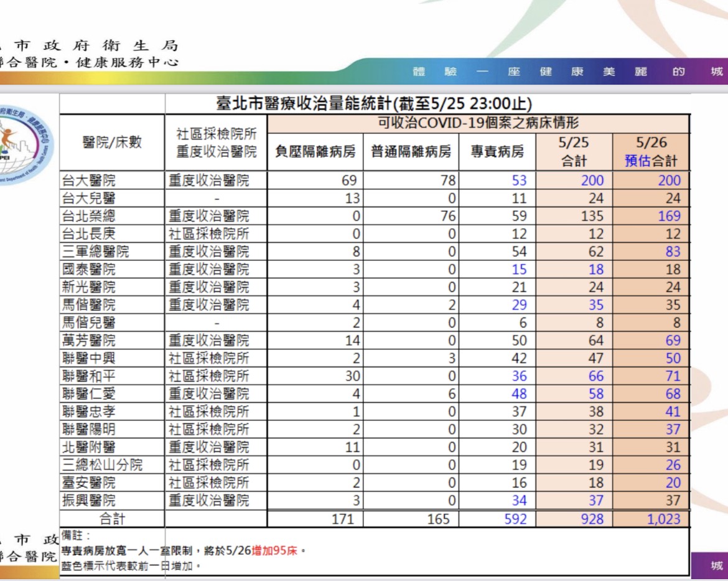Select the 台大兒醫 row name
This screenshot has height=581, width=728.
tap(89, 199)
